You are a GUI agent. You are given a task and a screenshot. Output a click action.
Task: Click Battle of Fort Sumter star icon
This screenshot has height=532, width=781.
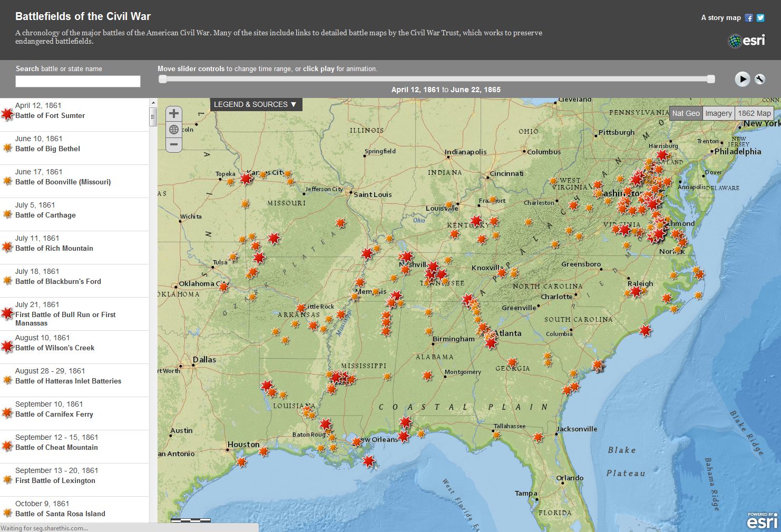point(7,114)
